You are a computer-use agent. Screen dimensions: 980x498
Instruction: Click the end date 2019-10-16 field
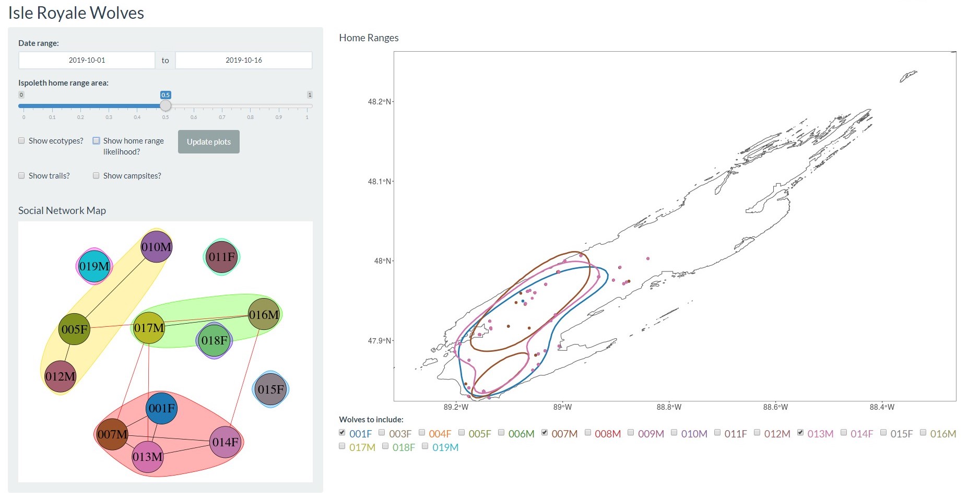[244, 61]
